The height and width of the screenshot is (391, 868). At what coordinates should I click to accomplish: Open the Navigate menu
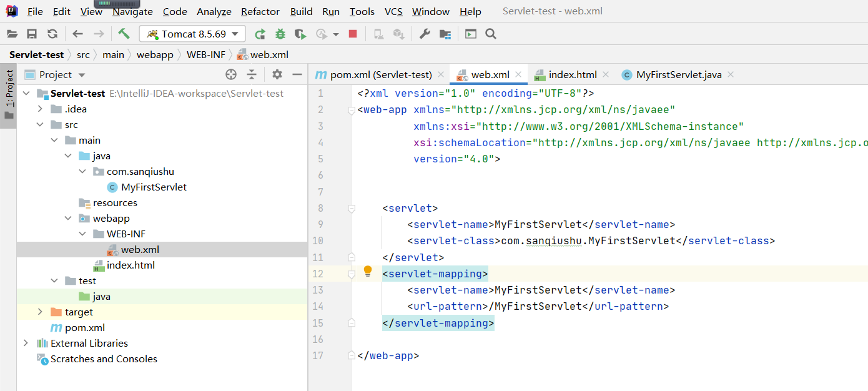[x=132, y=11]
